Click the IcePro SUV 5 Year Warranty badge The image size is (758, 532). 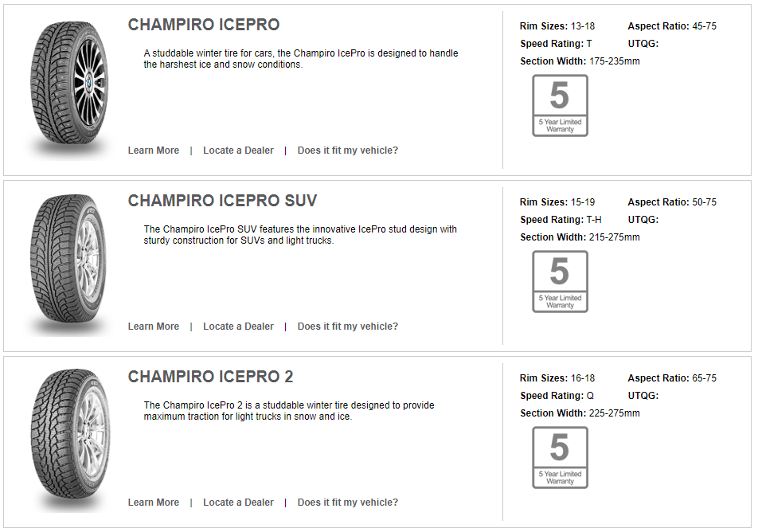tap(560, 282)
